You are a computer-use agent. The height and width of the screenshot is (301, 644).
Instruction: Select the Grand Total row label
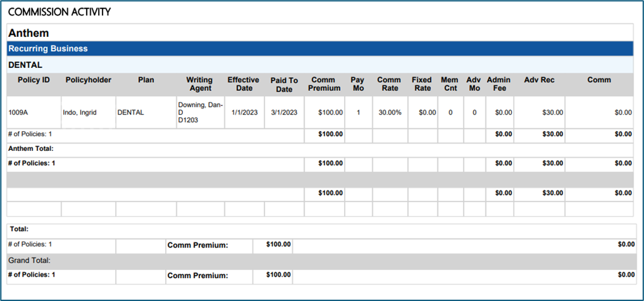coord(29,261)
